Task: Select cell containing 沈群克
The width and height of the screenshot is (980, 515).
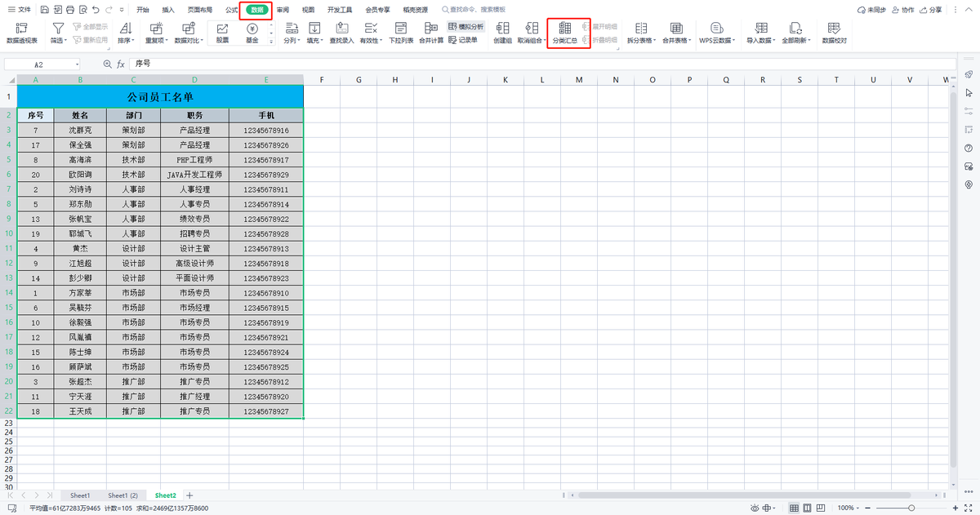Action: click(x=80, y=130)
